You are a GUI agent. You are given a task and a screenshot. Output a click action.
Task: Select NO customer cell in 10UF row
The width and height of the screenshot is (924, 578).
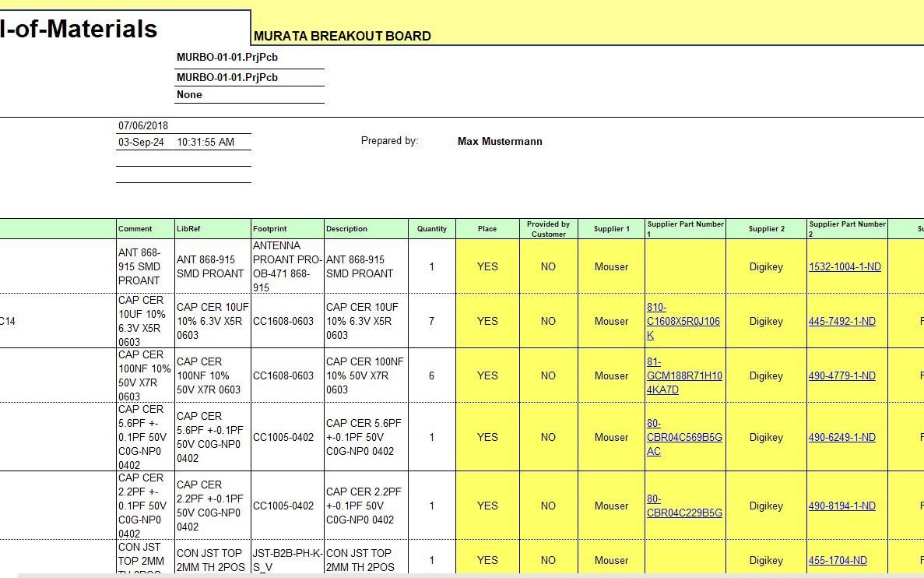tap(549, 322)
